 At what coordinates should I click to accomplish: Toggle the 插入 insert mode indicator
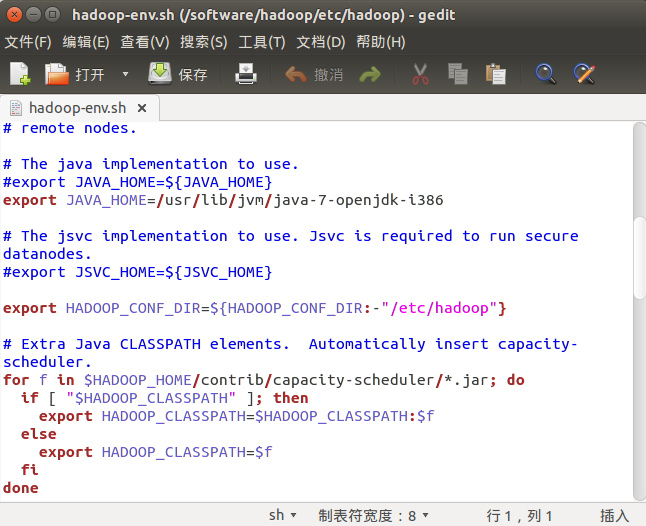click(x=614, y=515)
